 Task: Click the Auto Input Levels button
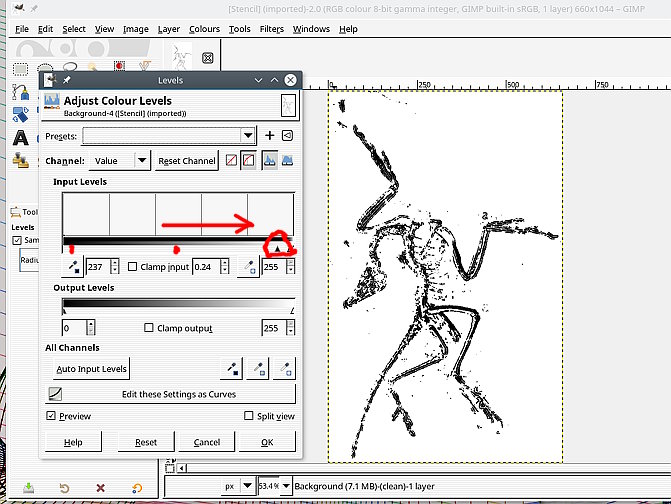[x=92, y=369]
